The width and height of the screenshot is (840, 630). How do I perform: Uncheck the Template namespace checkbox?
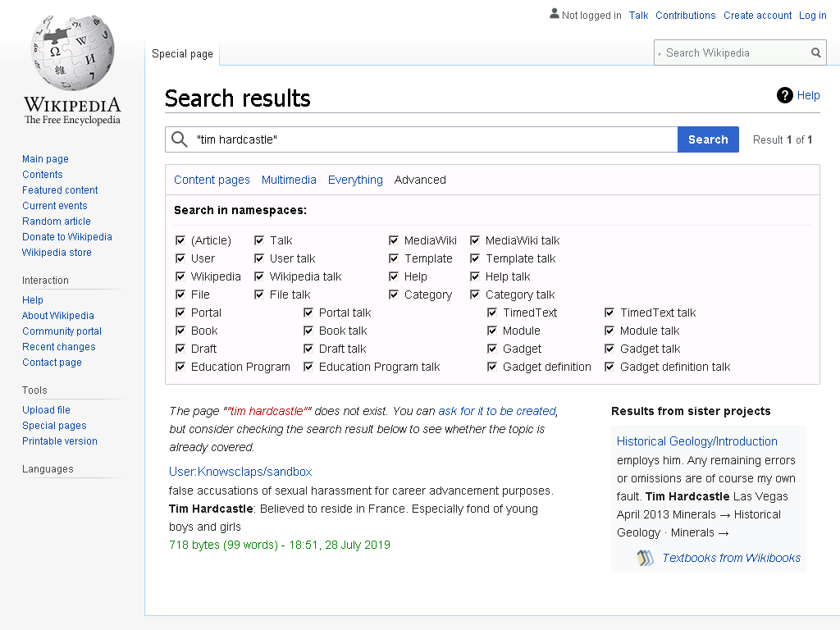[x=394, y=258]
